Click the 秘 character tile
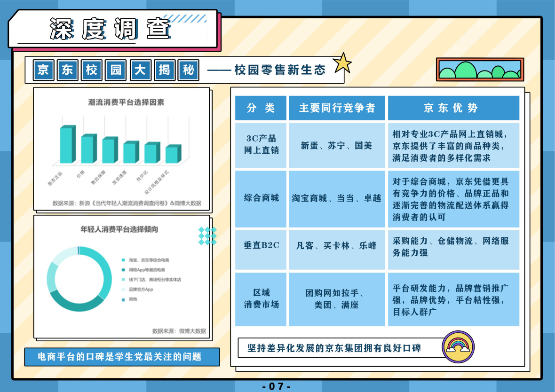555x392 pixels. pos(188,70)
